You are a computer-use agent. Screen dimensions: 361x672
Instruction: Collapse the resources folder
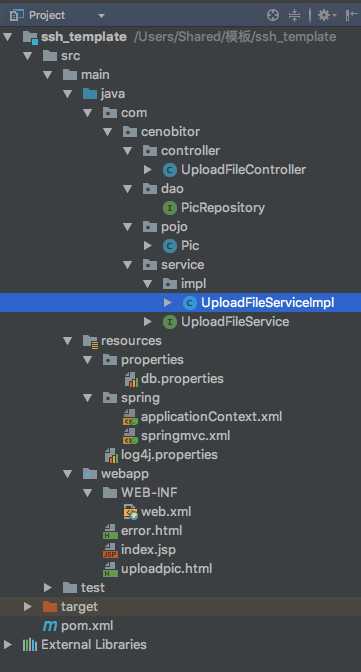coord(68,341)
